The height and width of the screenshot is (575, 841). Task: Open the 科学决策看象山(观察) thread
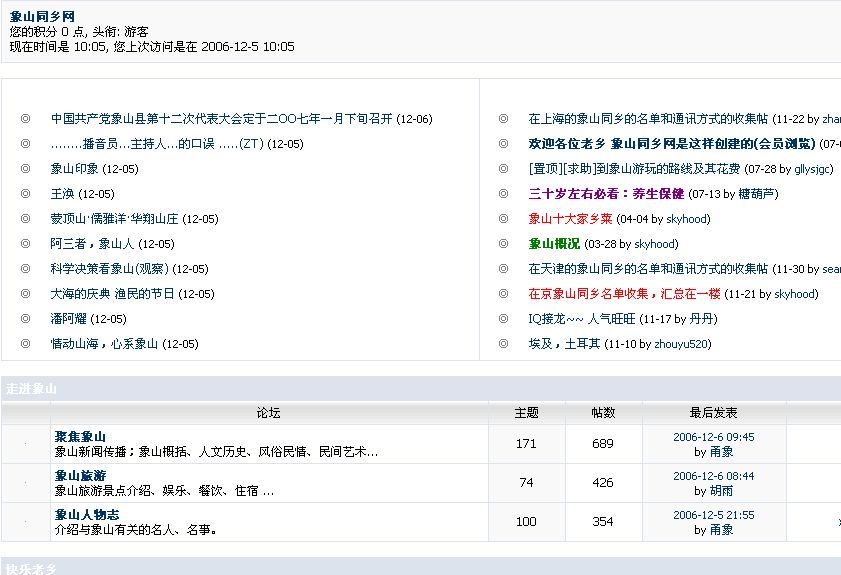[x=109, y=269]
